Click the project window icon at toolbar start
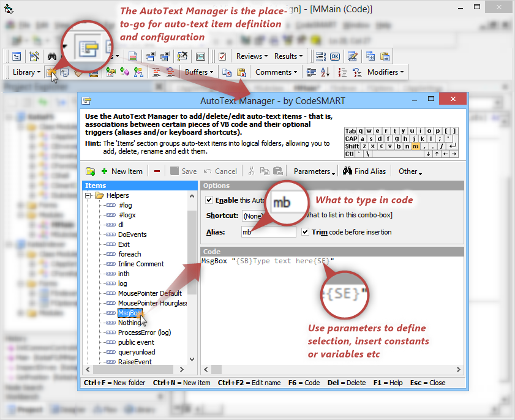Screen dimensions: 515x420 coord(17,56)
